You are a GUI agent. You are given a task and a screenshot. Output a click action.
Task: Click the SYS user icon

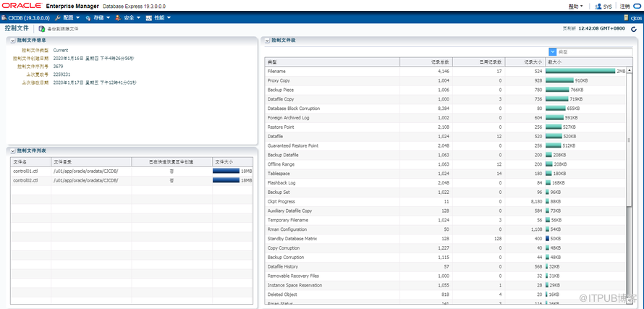click(598, 7)
